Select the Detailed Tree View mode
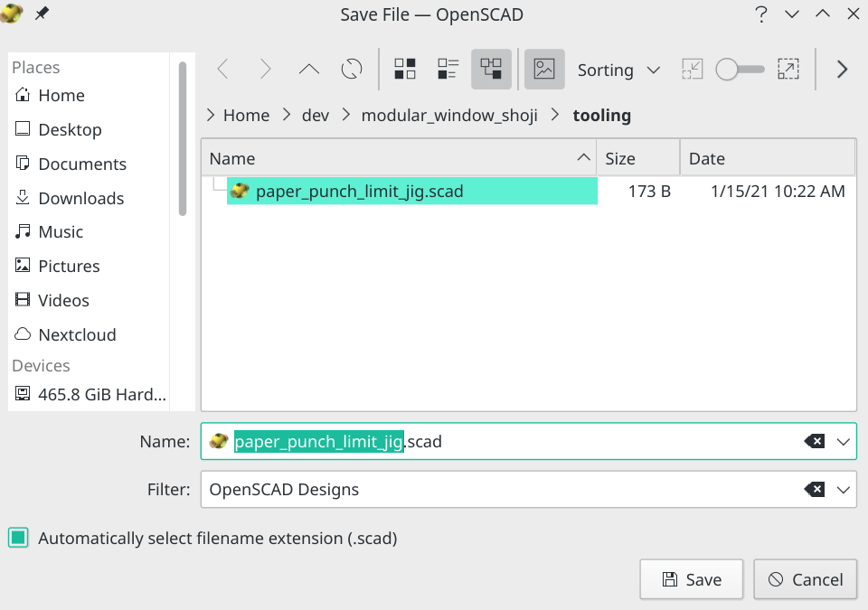Image resolution: width=868 pixels, height=610 pixels. point(491,69)
